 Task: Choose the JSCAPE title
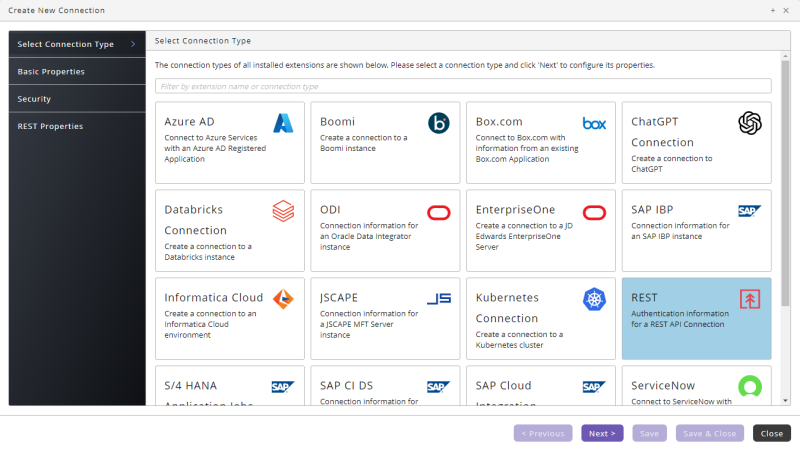point(339,297)
